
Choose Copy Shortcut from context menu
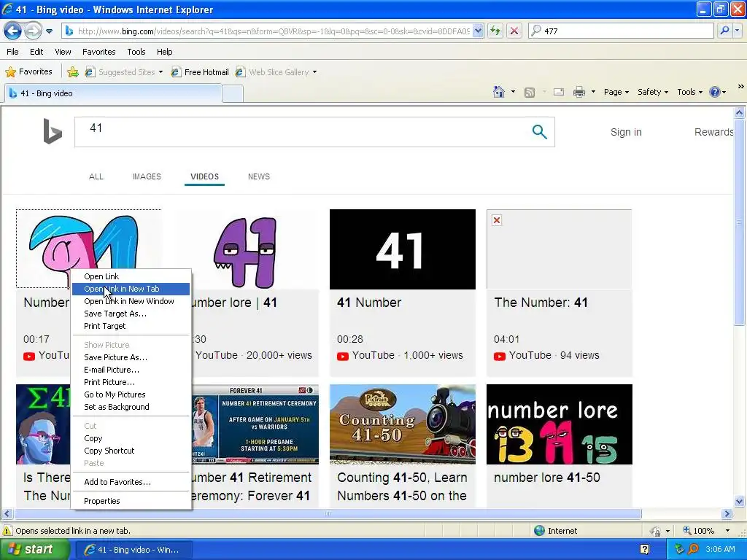[131, 451]
